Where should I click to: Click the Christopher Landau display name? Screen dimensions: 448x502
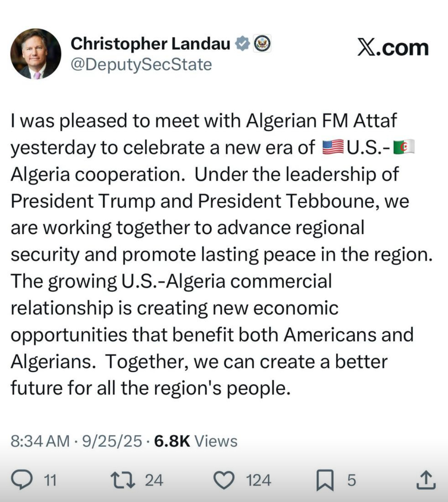pos(150,44)
